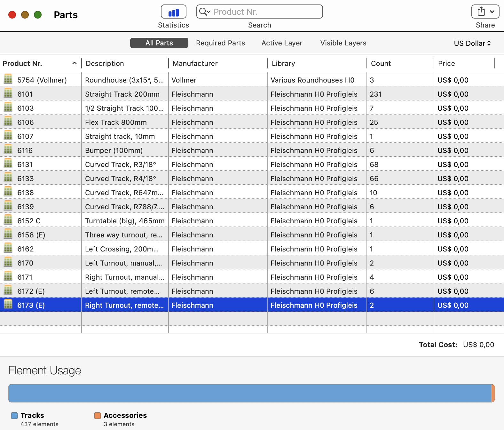Click the part icon for row 6106
The width and height of the screenshot is (504, 430).
click(x=8, y=121)
